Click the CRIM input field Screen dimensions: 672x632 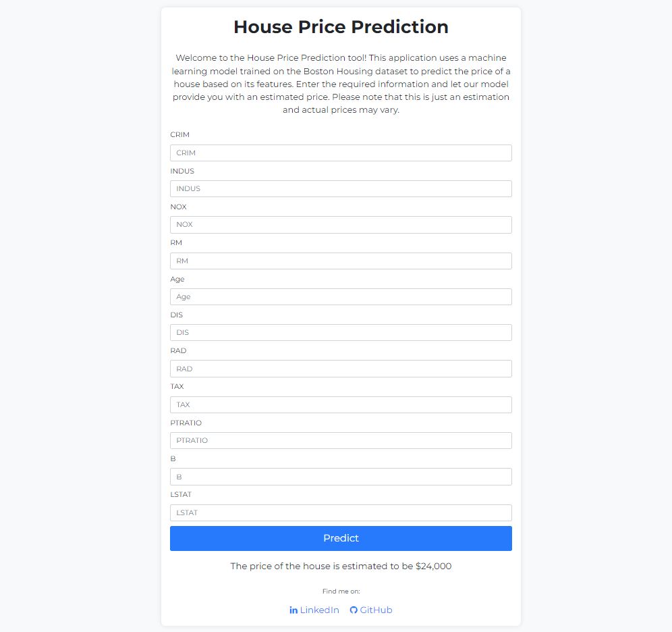tap(341, 153)
